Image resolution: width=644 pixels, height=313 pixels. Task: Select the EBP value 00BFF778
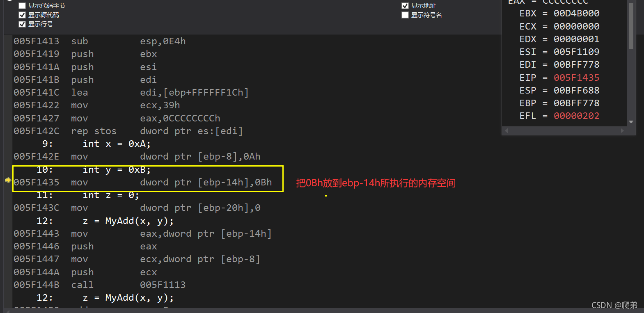(576, 103)
